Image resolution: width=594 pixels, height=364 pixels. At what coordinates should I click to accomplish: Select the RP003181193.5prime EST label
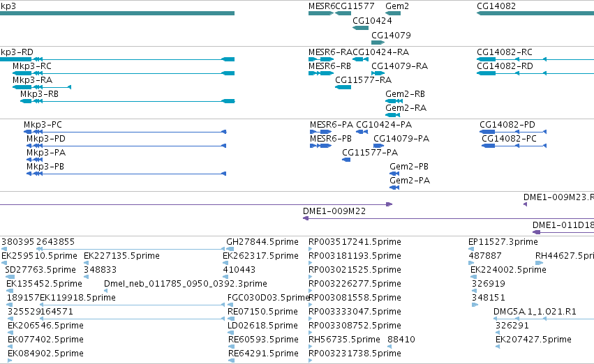[x=355, y=256]
